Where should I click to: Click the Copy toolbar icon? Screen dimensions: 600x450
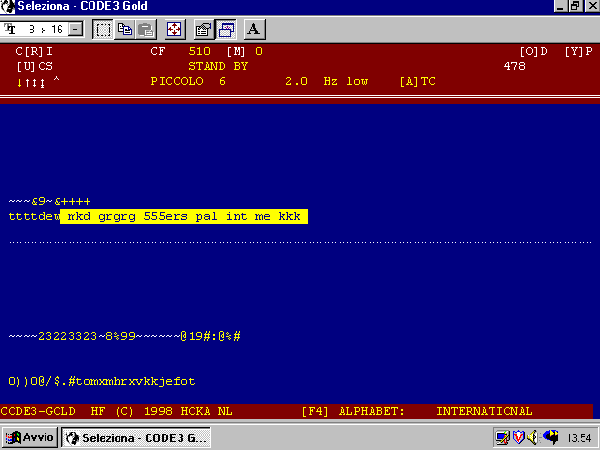pos(126,29)
